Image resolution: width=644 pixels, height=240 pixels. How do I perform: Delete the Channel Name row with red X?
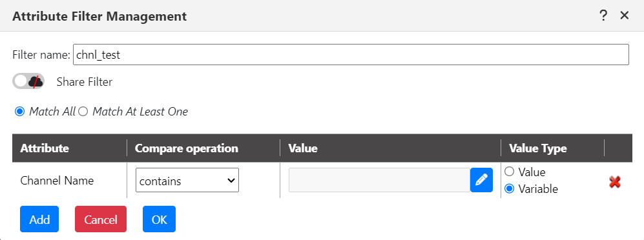pos(615,182)
